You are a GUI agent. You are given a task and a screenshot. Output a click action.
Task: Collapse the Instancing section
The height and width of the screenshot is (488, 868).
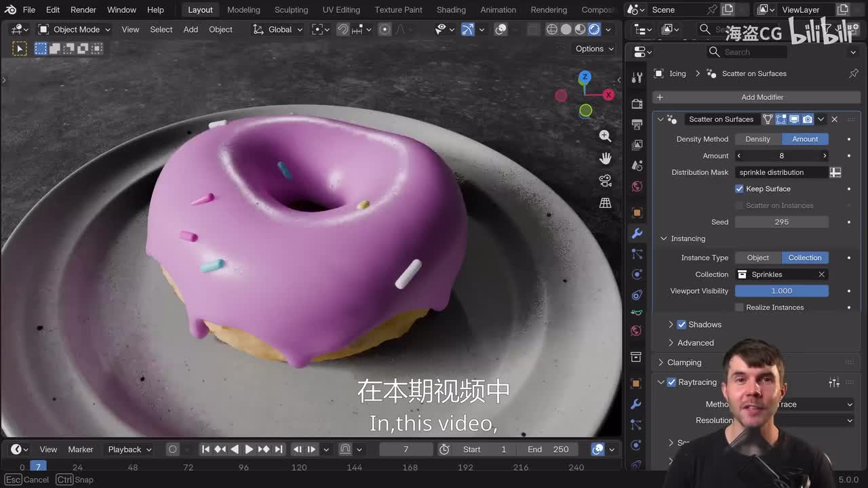664,239
